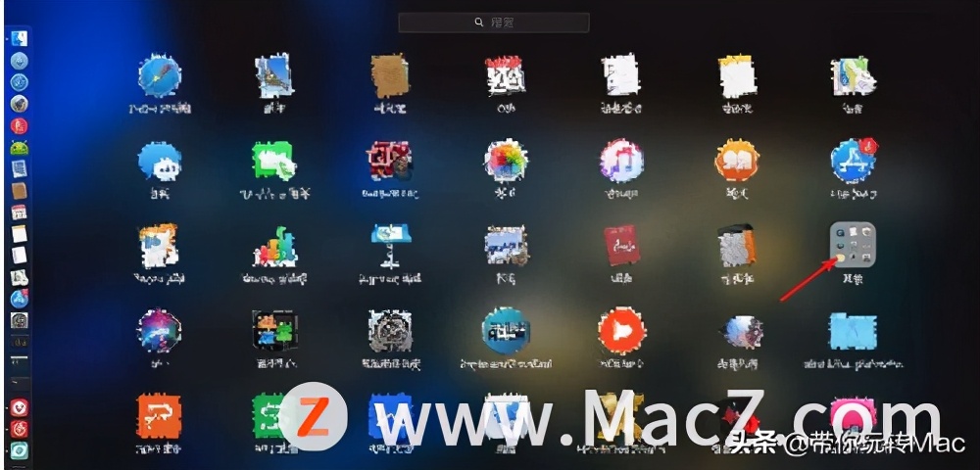980x470 pixels.
Task: Open the Calendar app icon
Action: (505, 76)
